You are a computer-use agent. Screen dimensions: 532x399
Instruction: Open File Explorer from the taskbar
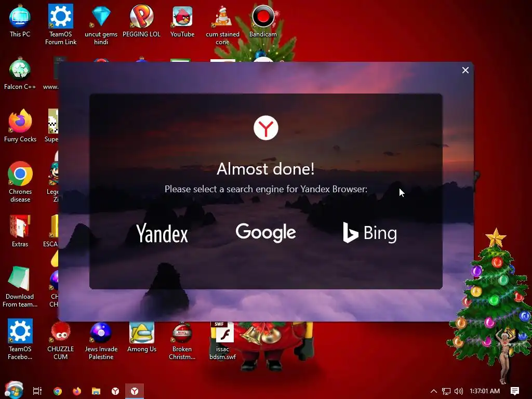click(96, 391)
